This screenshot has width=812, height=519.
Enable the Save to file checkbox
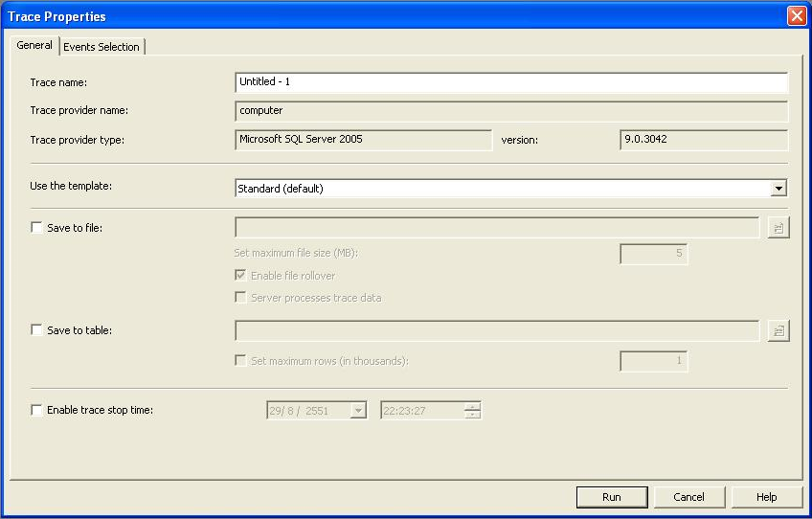click(x=37, y=228)
